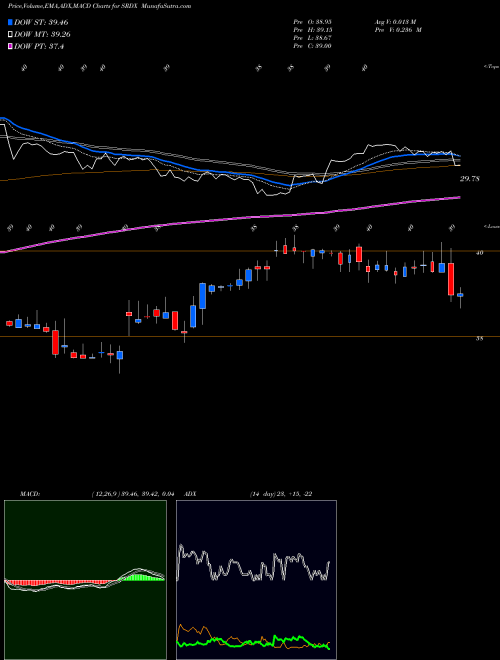Click the 'Pre C: 39.00' value

point(312,46)
